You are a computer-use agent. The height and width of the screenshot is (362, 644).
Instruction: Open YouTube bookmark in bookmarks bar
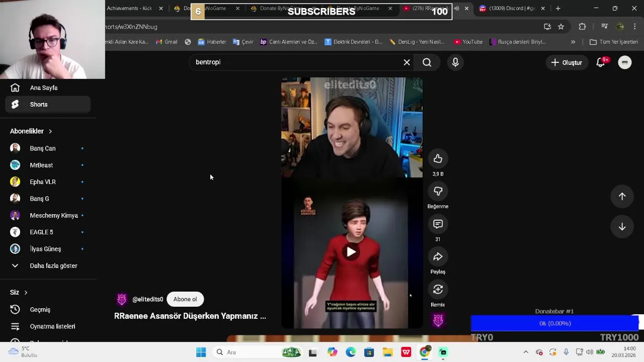(x=468, y=42)
